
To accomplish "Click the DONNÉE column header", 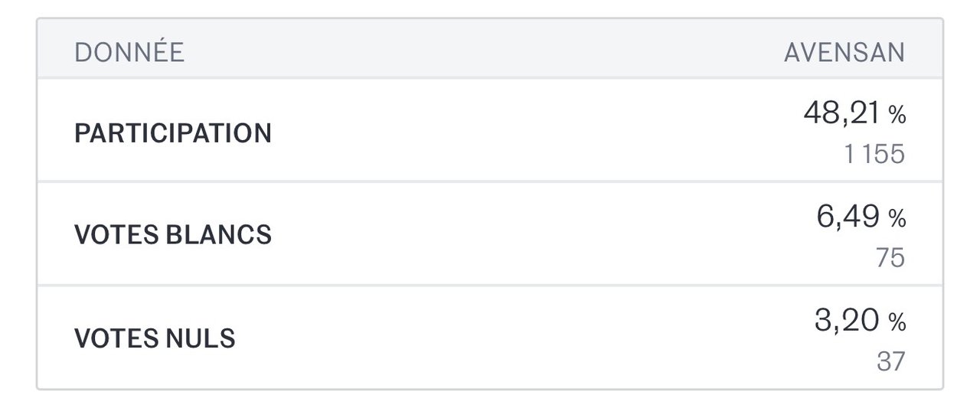I will 129,53.
